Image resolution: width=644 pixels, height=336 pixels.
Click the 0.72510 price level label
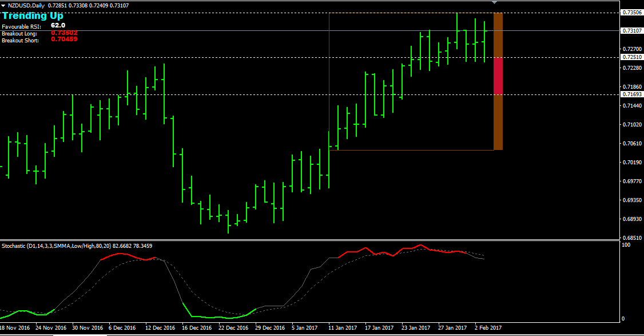tap(632, 57)
